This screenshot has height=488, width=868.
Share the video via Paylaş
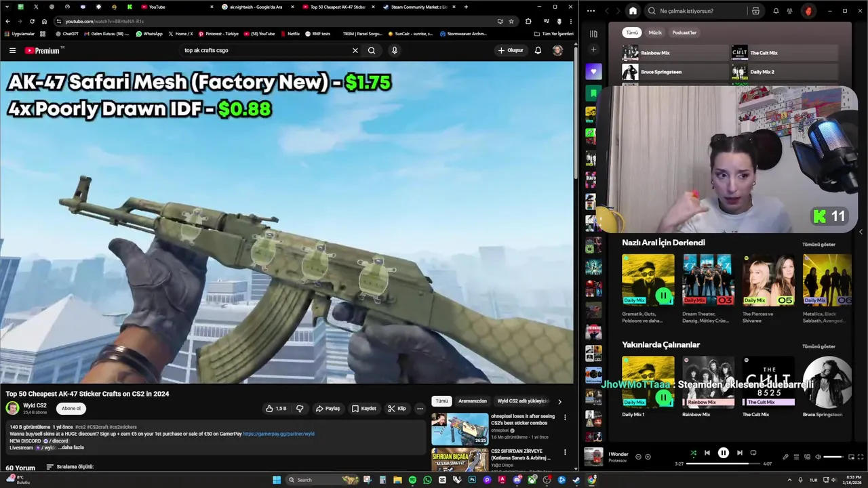click(328, 409)
